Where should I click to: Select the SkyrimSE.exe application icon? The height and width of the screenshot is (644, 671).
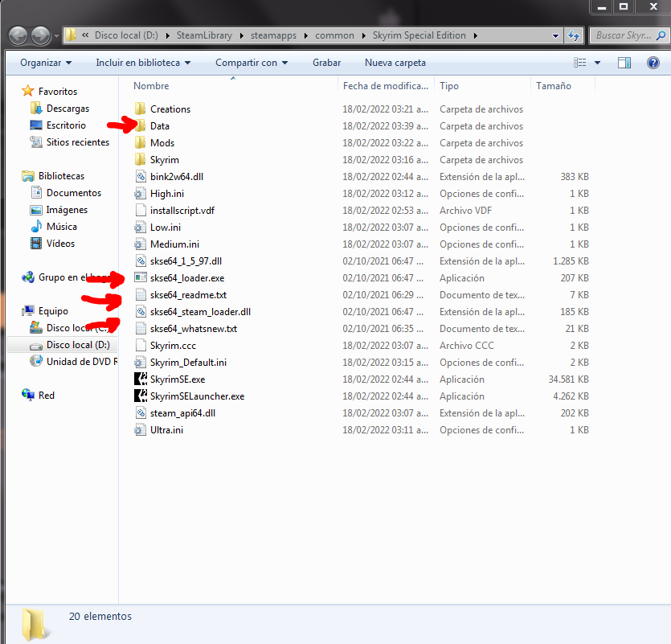(x=140, y=379)
